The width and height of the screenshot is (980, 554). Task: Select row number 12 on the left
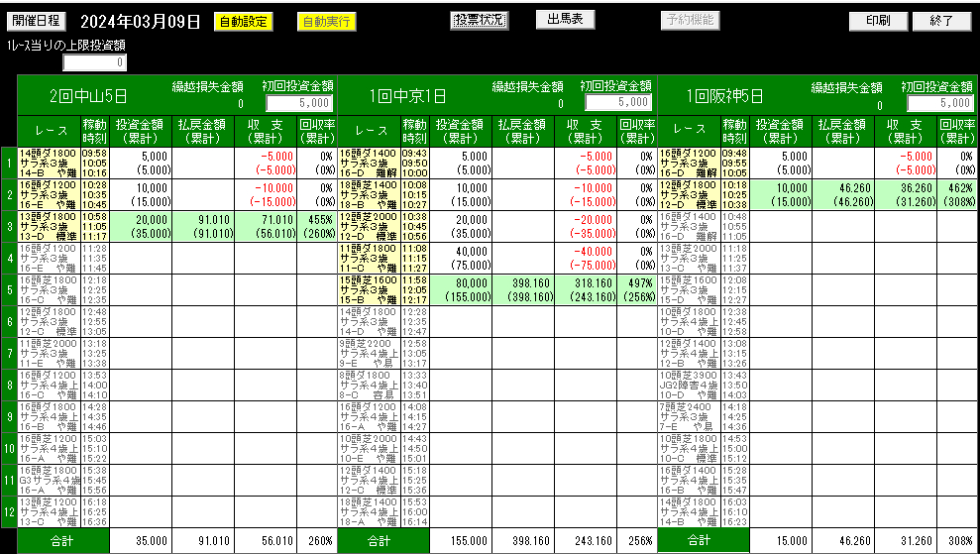tap(9, 511)
